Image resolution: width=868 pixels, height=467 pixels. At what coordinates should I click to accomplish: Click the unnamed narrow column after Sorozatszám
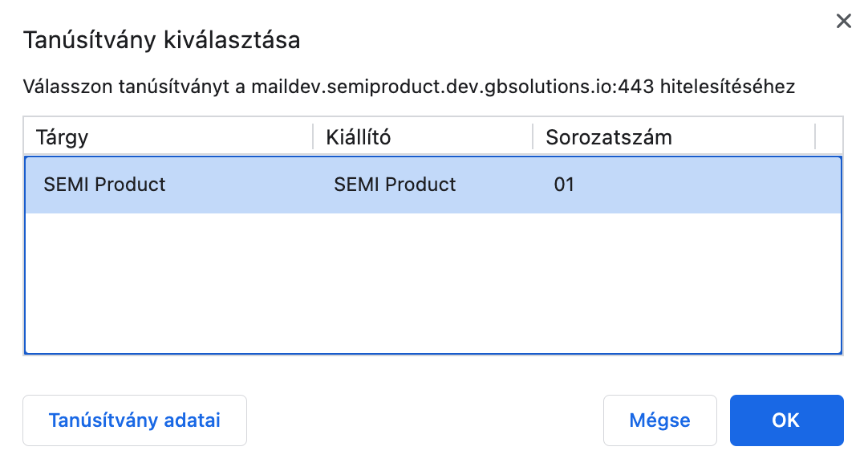(x=828, y=136)
